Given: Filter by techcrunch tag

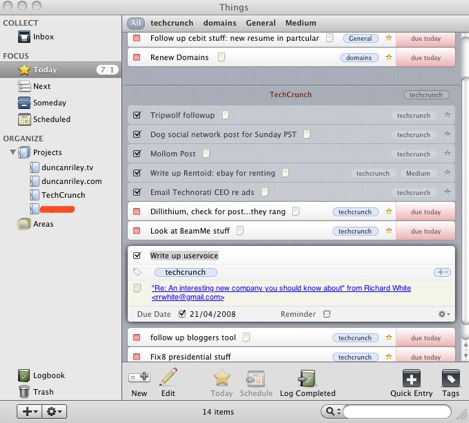Looking at the screenshot, I should (172, 23).
